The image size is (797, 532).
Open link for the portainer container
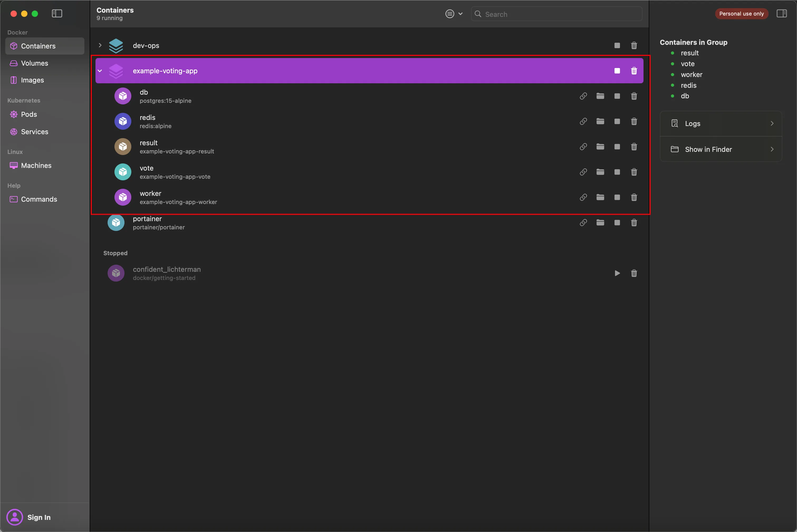click(583, 223)
